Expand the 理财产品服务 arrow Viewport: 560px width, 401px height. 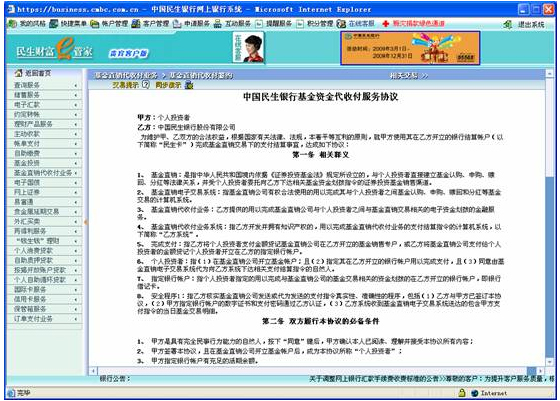76,124
